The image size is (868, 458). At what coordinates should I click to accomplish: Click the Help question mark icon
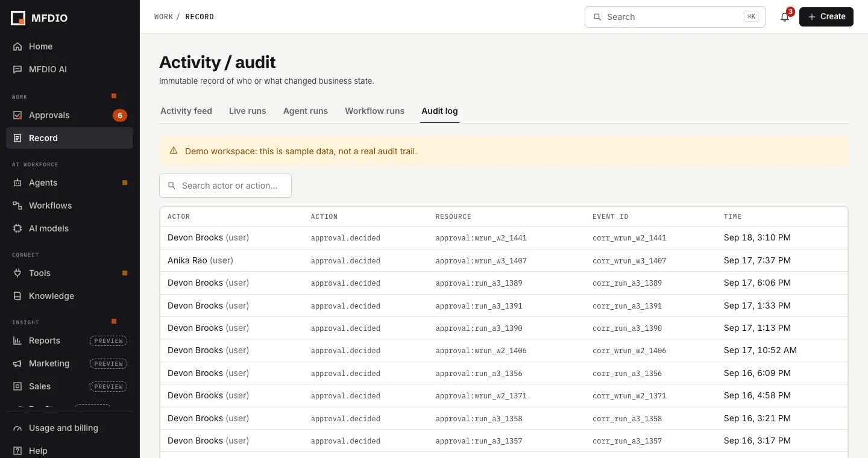(x=17, y=451)
